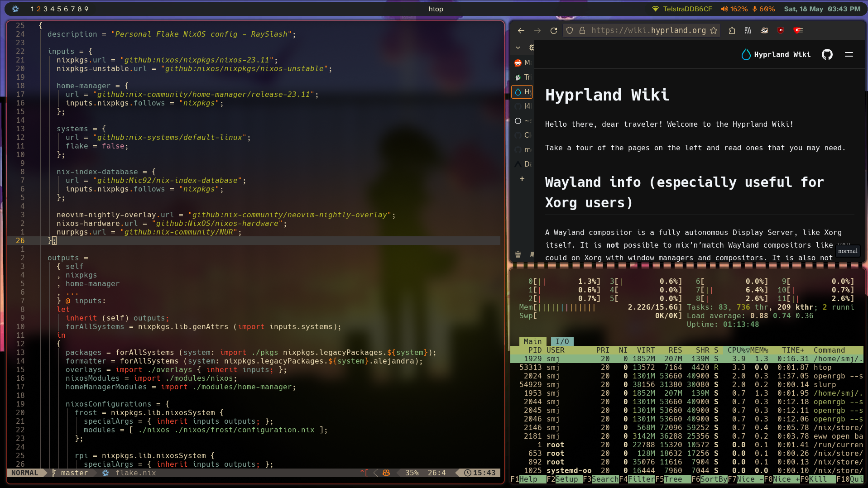Switch to the m GitHub sidebar tab

coord(522,149)
